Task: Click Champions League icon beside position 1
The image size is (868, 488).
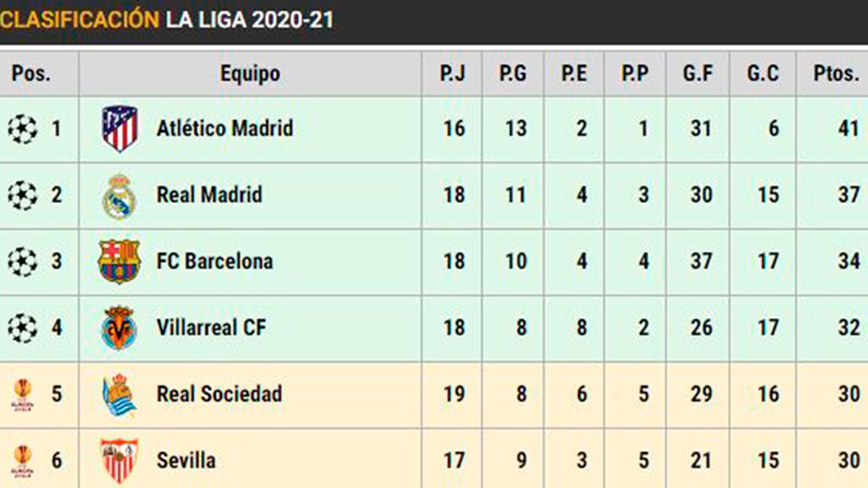Action: tap(22, 129)
